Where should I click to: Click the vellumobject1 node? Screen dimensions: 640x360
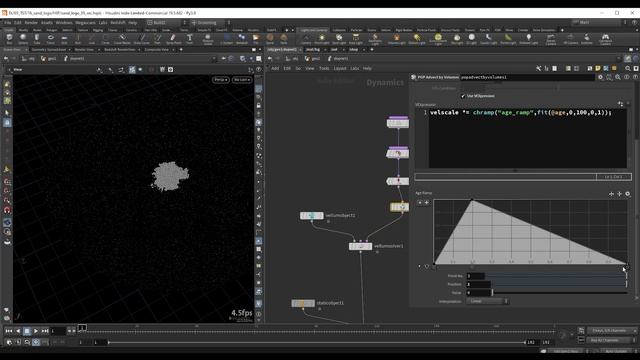[x=312, y=216]
